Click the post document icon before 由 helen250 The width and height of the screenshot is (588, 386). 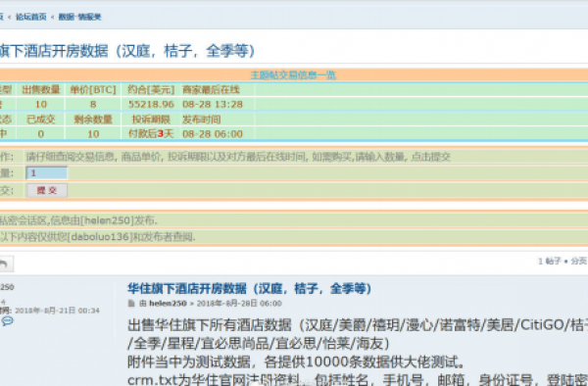point(131,303)
